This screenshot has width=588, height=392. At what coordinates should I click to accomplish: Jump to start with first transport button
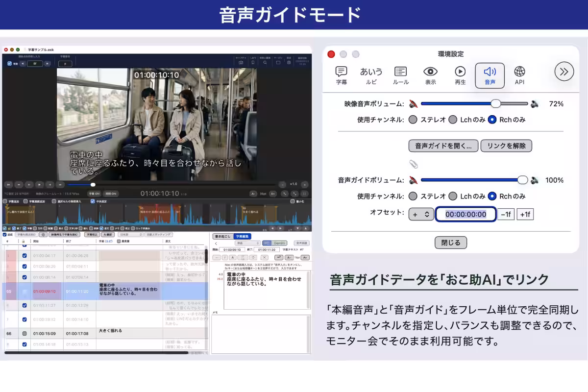coord(8,185)
